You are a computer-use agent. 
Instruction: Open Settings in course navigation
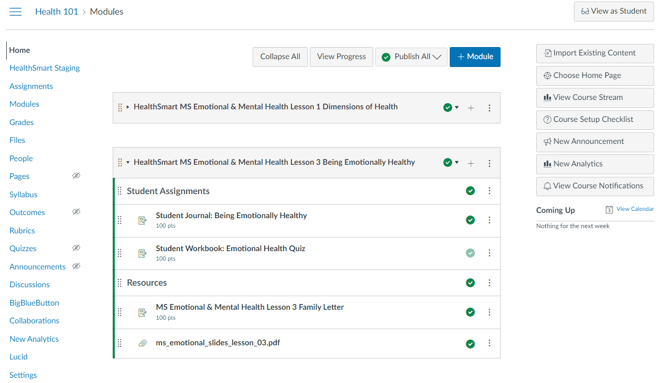(x=23, y=375)
